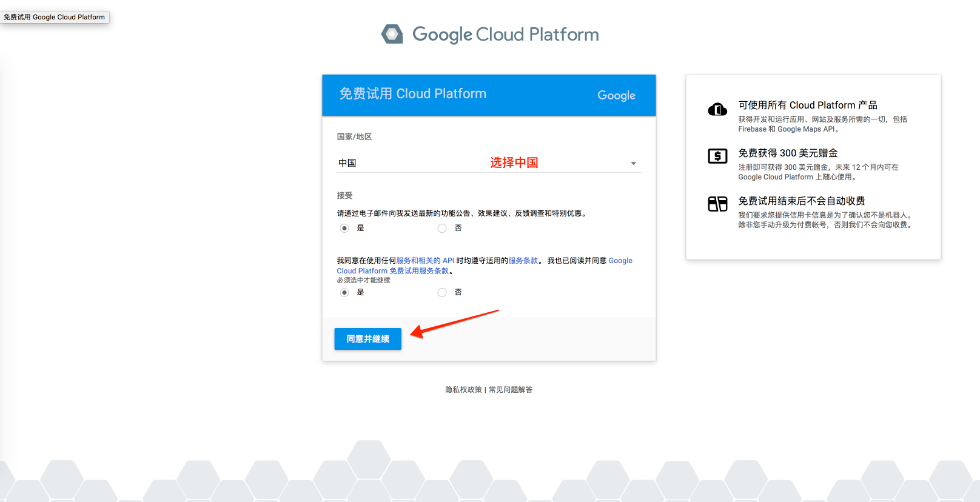The width and height of the screenshot is (980, 502).
Task: Open the 服务条款 link
Action: tap(523, 261)
